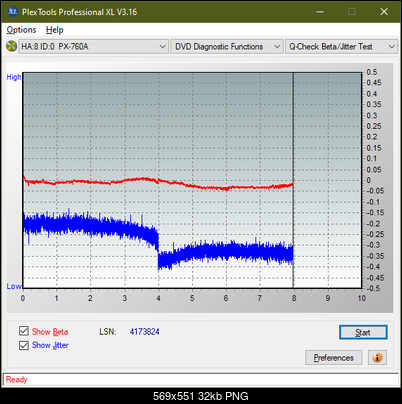Click the High axis label
This screenshot has height=404, width=402.
tap(14, 77)
